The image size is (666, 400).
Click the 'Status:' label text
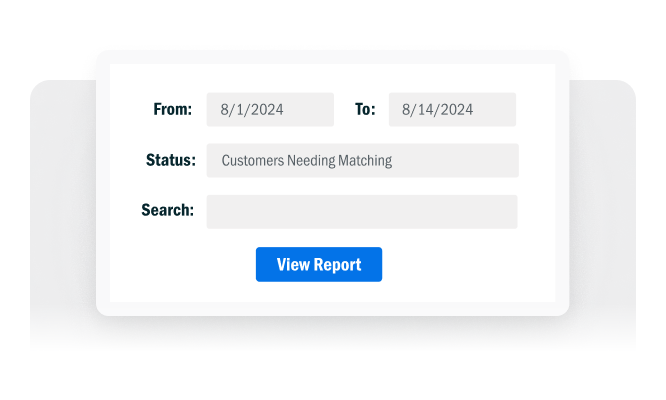coord(171,160)
